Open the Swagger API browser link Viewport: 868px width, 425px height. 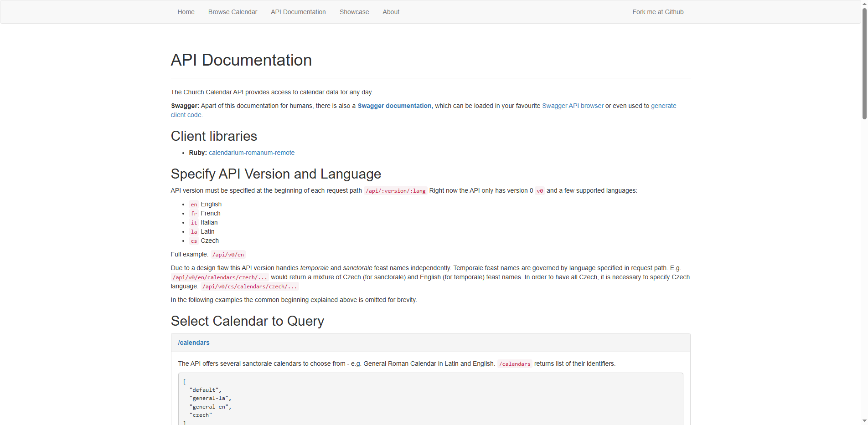(573, 106)
